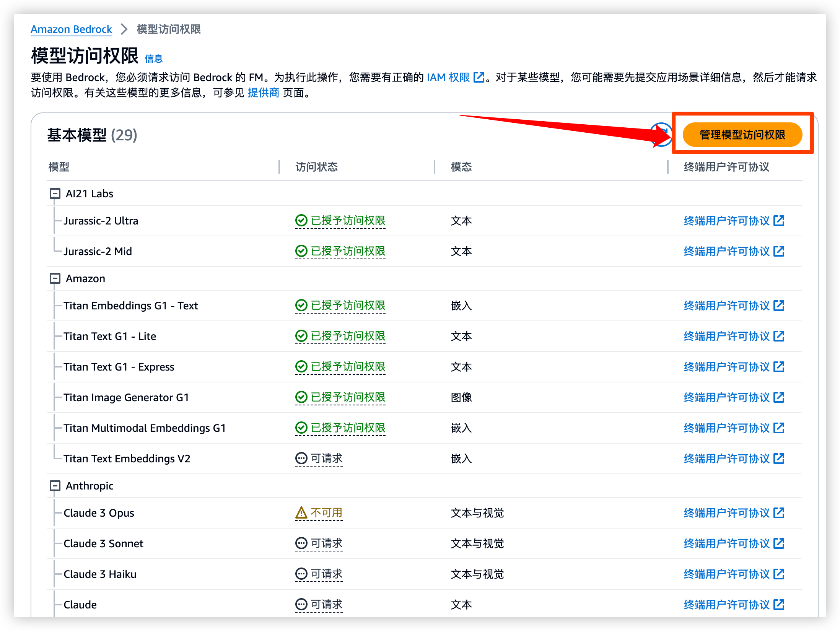Click the granted-access check icon for Jurassic-2 Mid
Image resolution: width=840 pixels, height=631 pixels.
[x=301, y=251]
